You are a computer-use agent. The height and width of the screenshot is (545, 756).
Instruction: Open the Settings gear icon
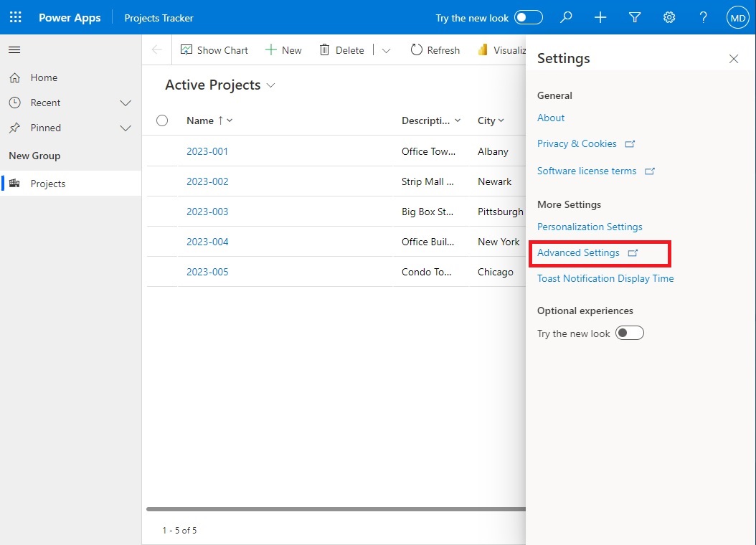tap(669, 17)
